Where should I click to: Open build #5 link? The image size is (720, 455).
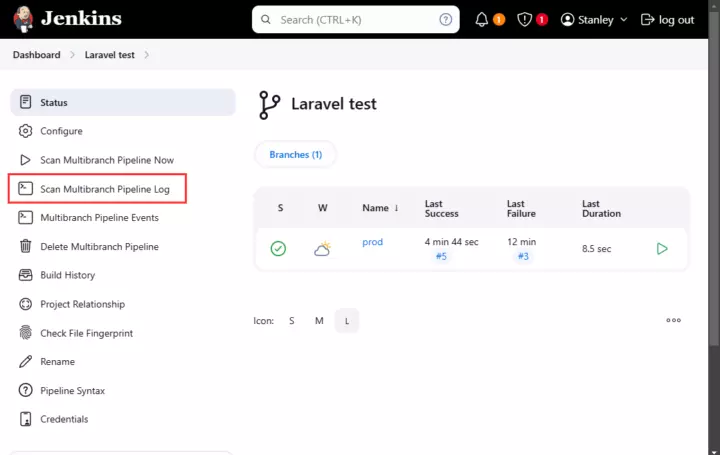(441, 256)
